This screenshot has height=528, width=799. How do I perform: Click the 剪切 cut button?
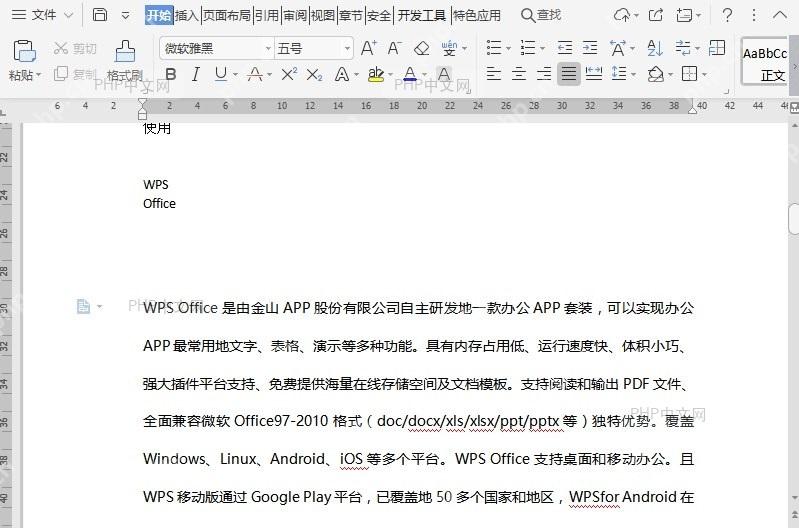(75, 48)
